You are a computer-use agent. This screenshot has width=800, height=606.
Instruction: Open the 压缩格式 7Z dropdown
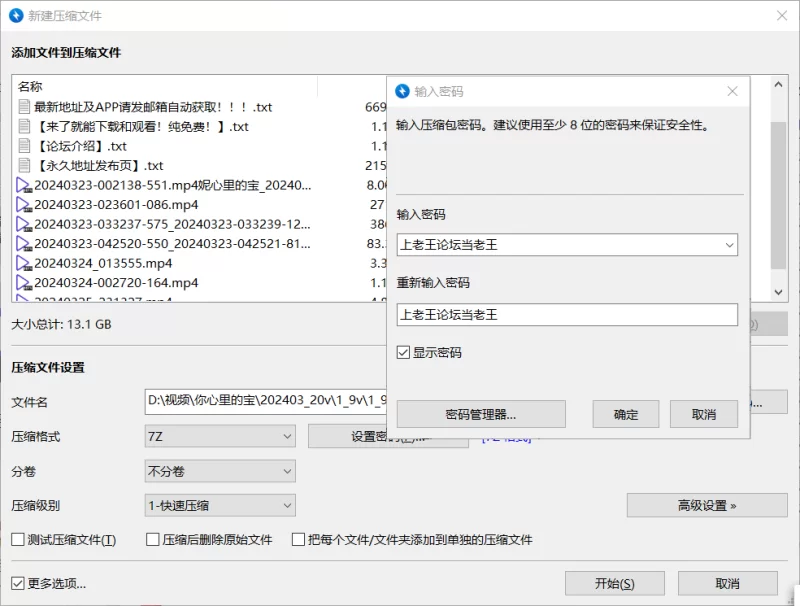tap(220, 437)
